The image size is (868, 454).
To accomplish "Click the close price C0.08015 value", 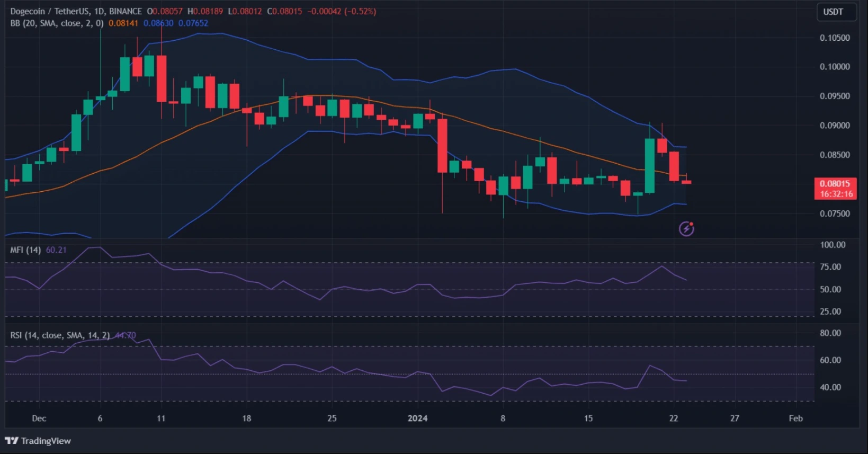I will (284, 11).
